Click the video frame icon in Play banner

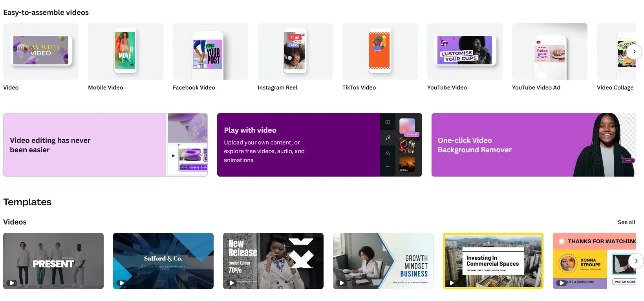(x=388, y=122)
